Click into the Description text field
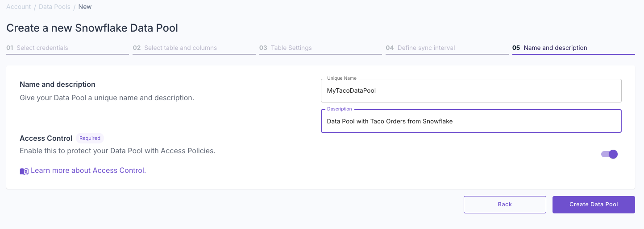Image resolution: width=644 pixels, height=229 pixels. tap(471, 121)
